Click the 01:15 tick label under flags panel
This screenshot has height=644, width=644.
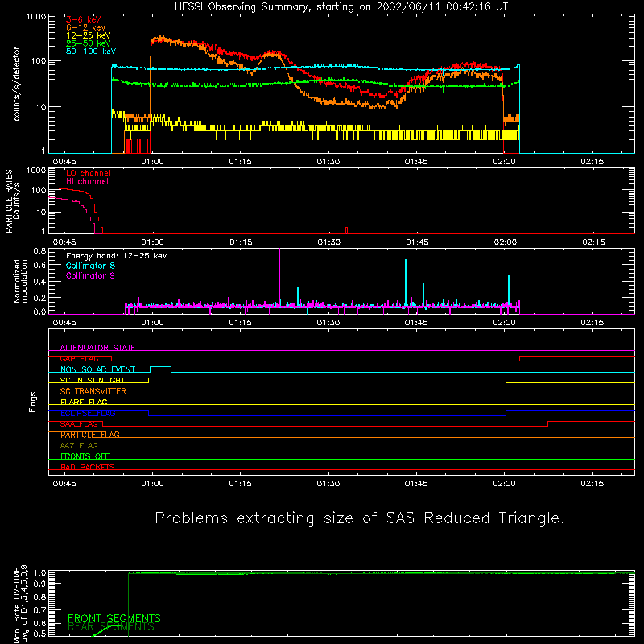240,484
